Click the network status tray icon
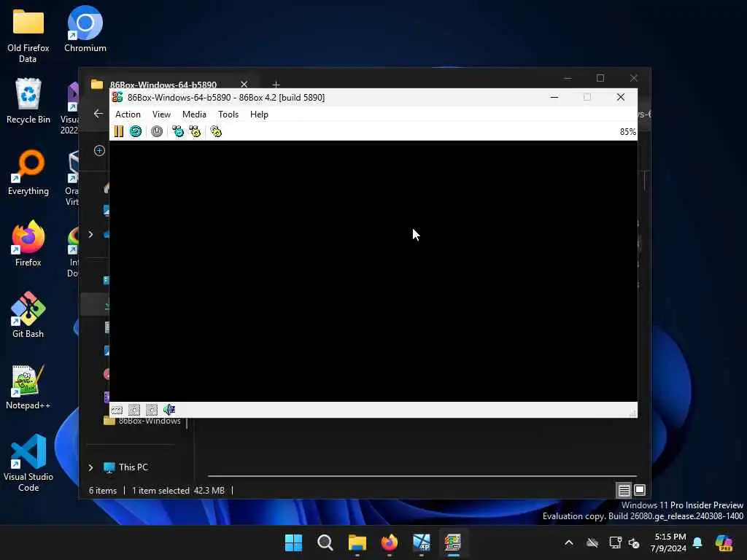The width and height of the screenshot is (747, 560). click(x=616, y=542)
